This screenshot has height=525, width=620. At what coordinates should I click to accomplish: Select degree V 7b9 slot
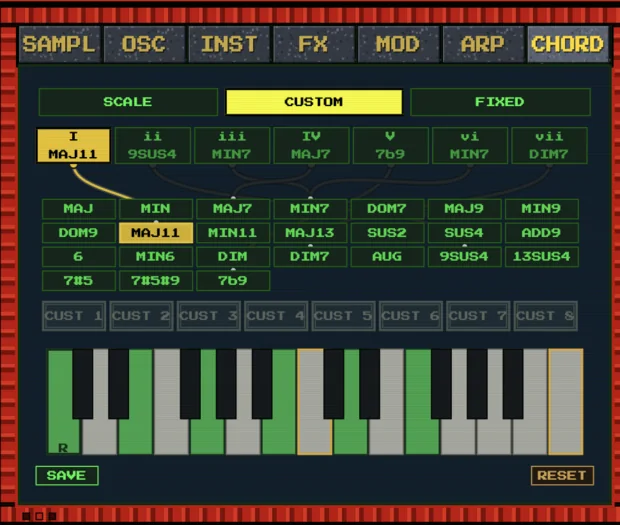pyautogui.click(x=391, y=145)
